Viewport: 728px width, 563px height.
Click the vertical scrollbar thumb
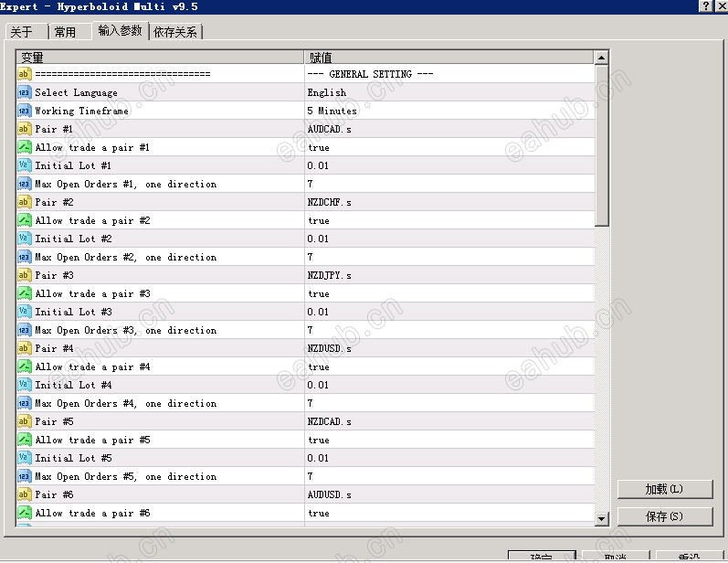601,145
